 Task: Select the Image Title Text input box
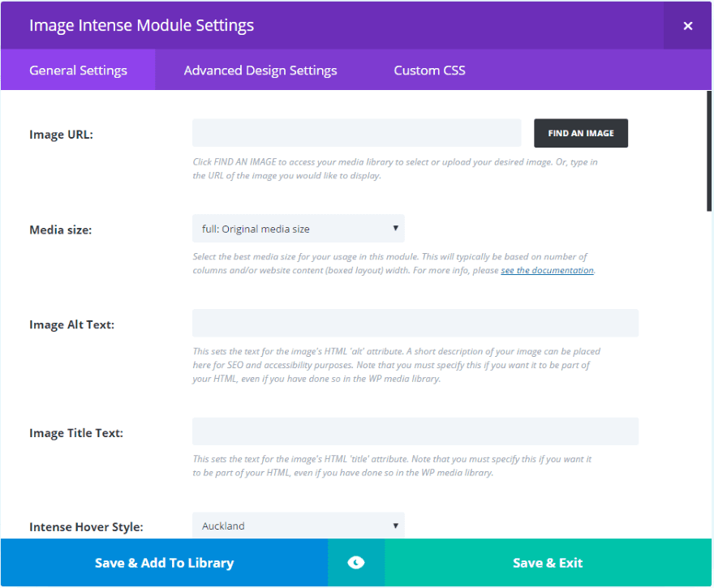pos(415,431)
